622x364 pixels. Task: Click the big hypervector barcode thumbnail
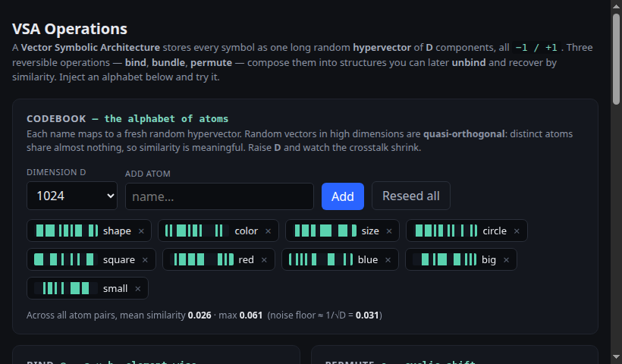coord(445,259)
